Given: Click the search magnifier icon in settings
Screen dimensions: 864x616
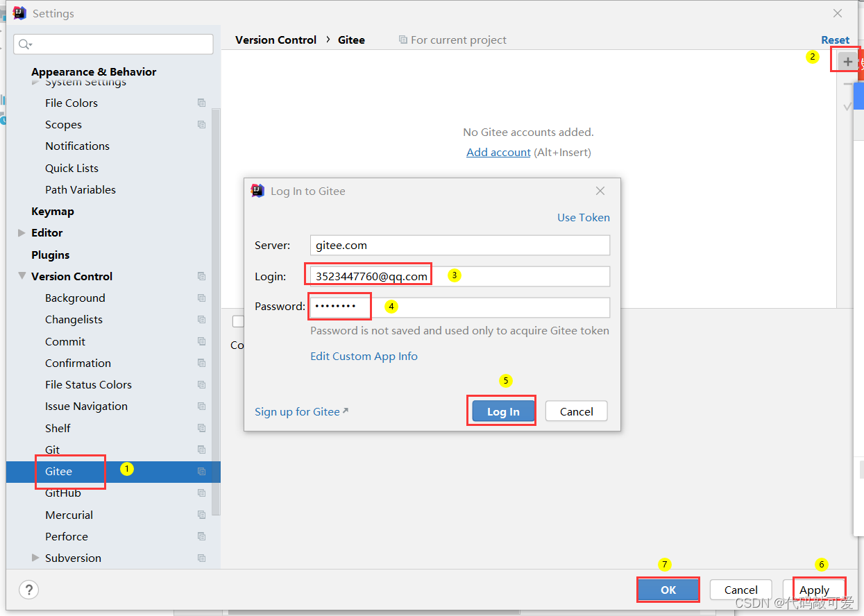Looking at the screenshot, I should [x=24, y=44].
